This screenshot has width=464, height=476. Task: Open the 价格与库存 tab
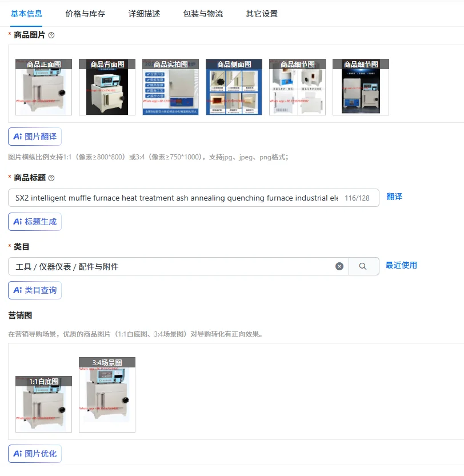click(x=85, y=14)
